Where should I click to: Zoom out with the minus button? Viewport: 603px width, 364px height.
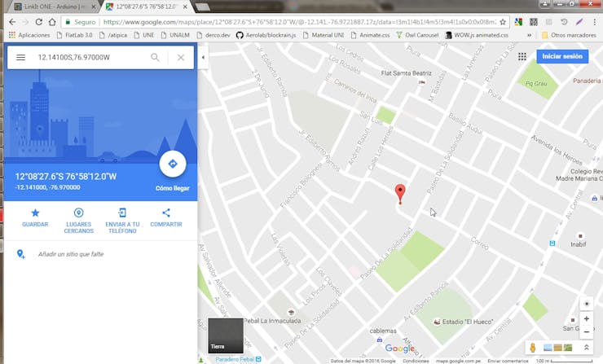(x=587, y=331)
